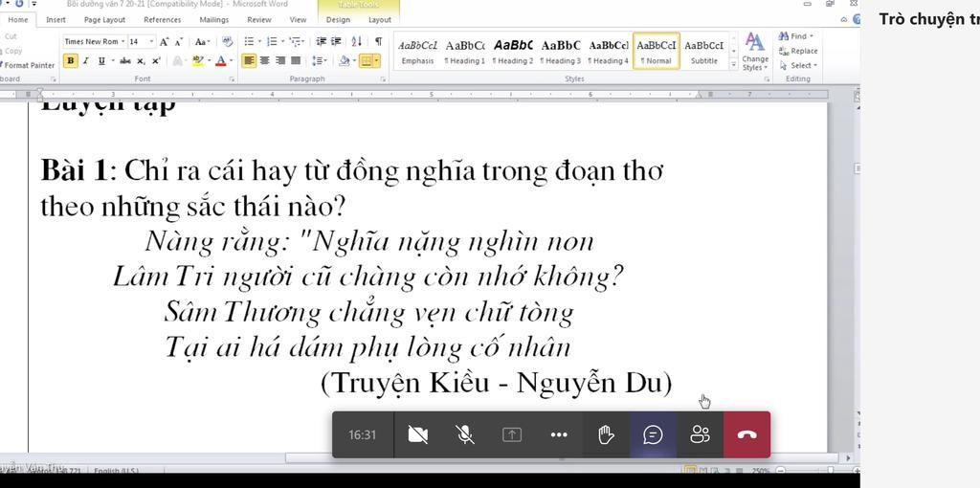The height and width of the screenshot is (488, 980).
Task: Turn on camera in meeting toolbar
Action: 417,434
